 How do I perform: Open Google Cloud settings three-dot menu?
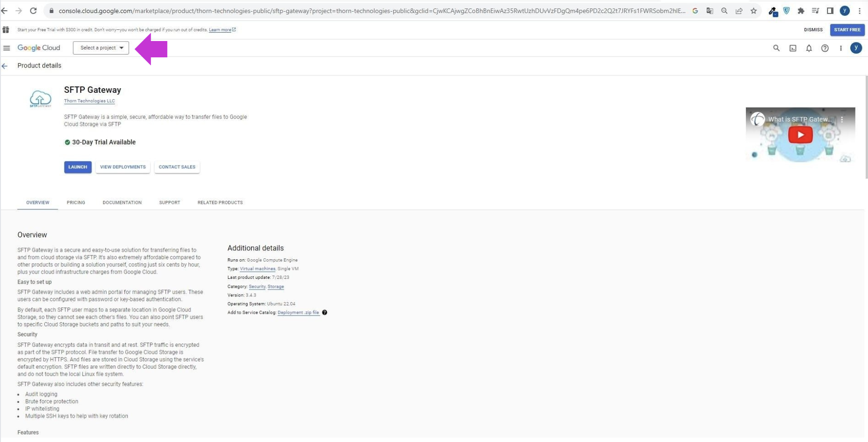841,48
